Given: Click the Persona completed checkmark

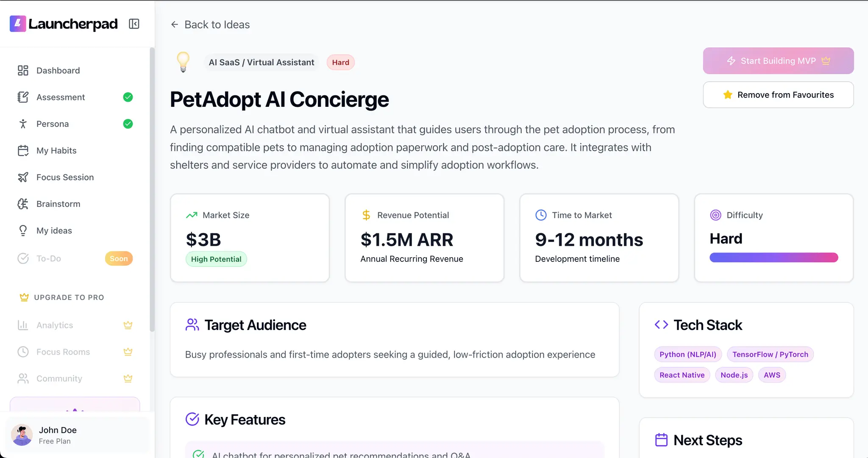Looking at the screenshot, I should click(x=128, y=124).
